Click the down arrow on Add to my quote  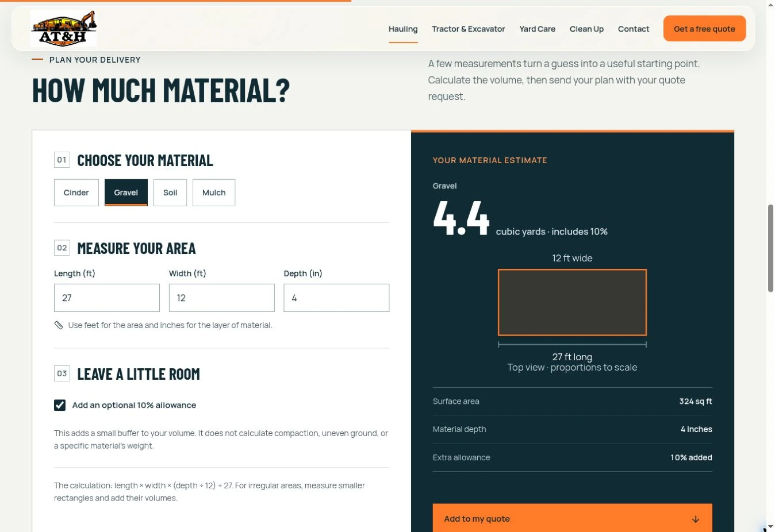coord(696,519)
